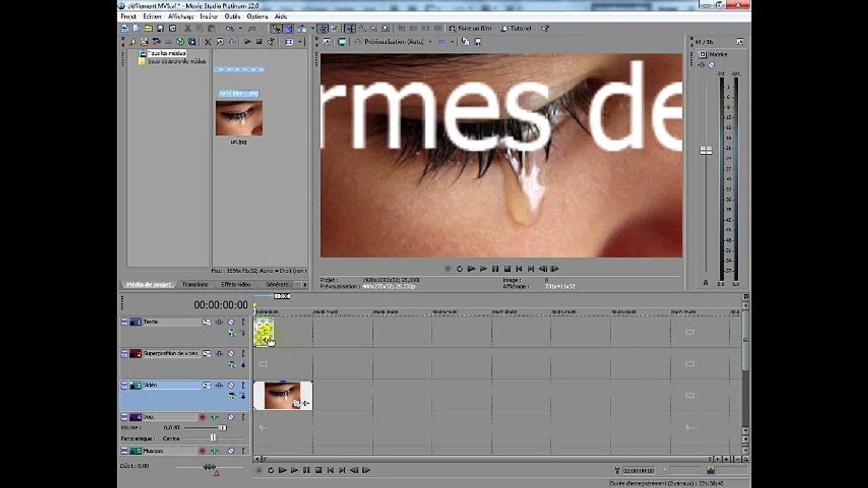Screen dimensions: 868x488
Task: Open the Affichage menu
Action: (181, 16)
